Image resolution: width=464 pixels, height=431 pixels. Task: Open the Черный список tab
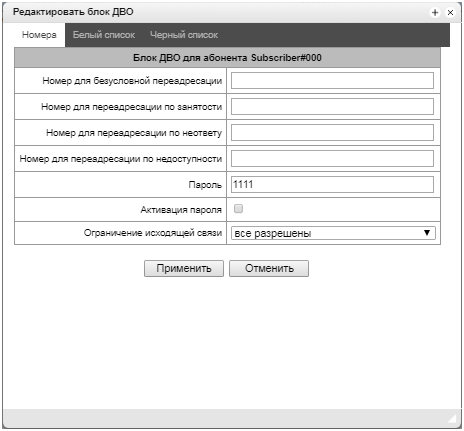[x=184, y=35]
